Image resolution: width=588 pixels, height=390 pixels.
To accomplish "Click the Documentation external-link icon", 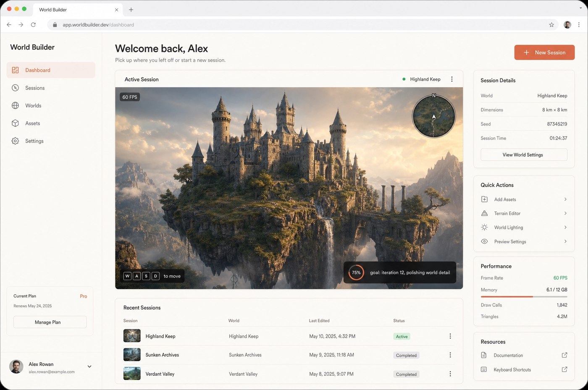I will click(x=564, y=355).
